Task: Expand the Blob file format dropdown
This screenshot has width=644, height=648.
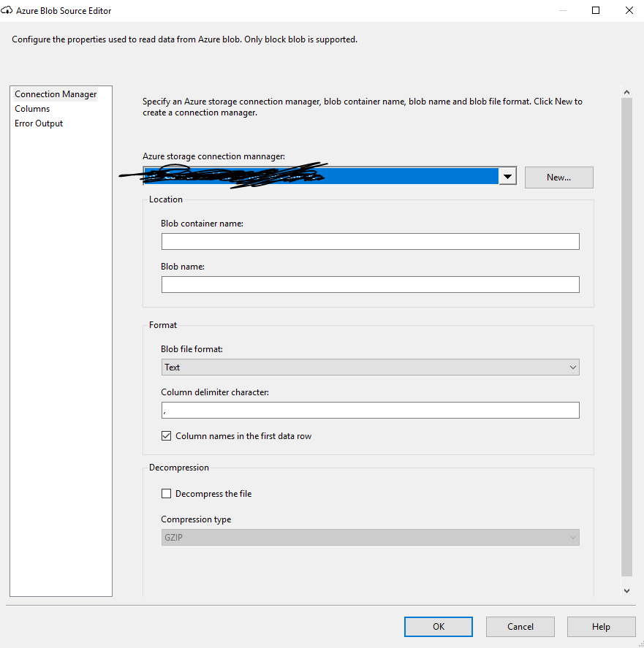Action: point(370,367)
